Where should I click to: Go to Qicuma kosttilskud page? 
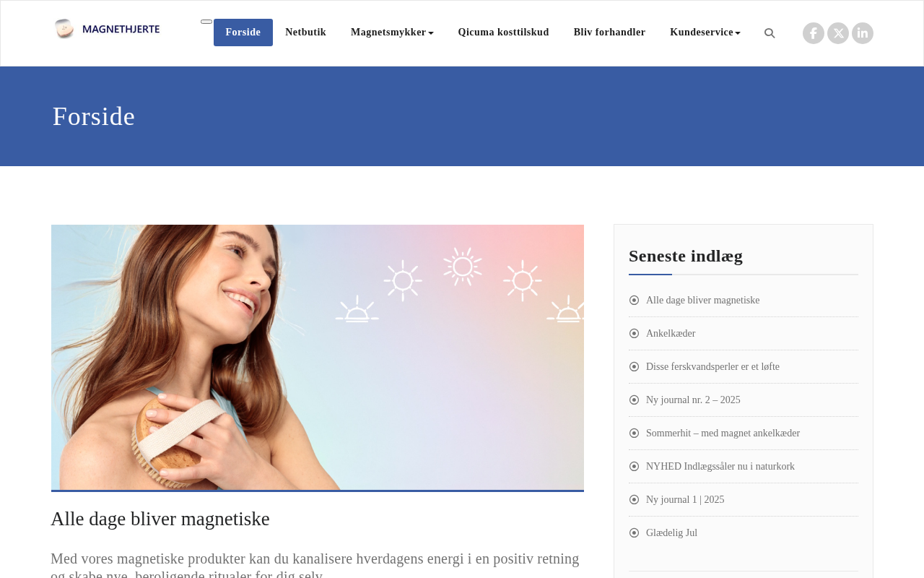coord(503,33)
